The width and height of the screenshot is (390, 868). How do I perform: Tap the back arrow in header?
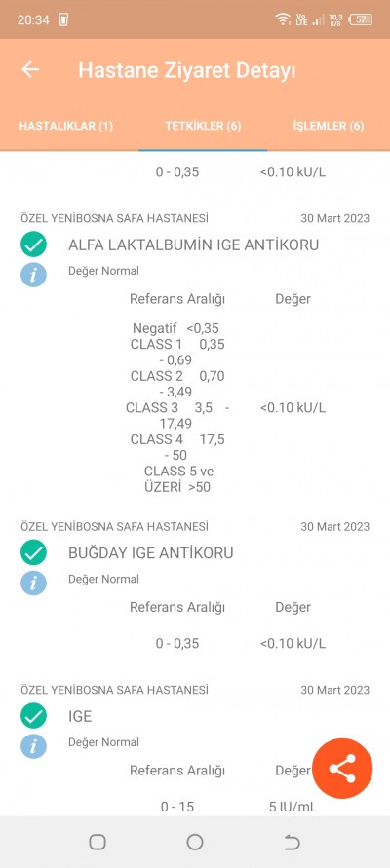30,70
